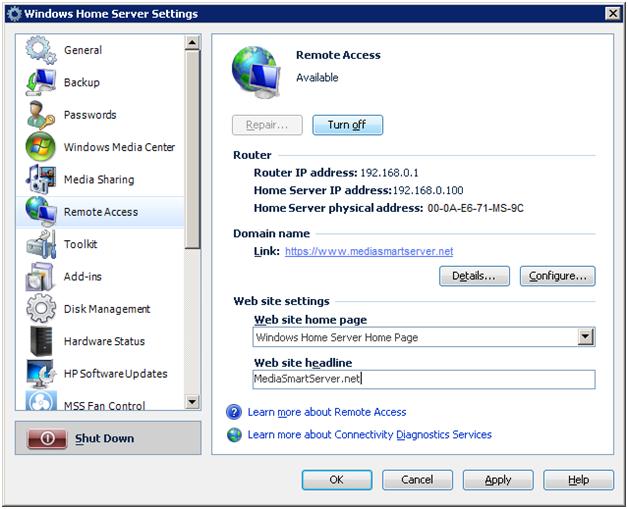
Task: Click the sidebar scroll down arrow
Action: point(192,402)
